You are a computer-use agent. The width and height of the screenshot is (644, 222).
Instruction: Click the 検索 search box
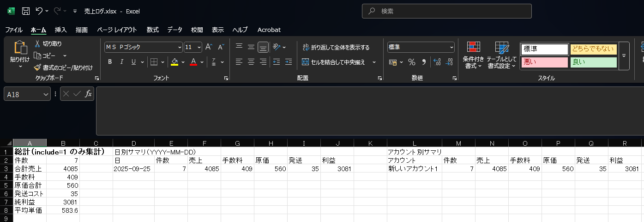pos(446,11)
